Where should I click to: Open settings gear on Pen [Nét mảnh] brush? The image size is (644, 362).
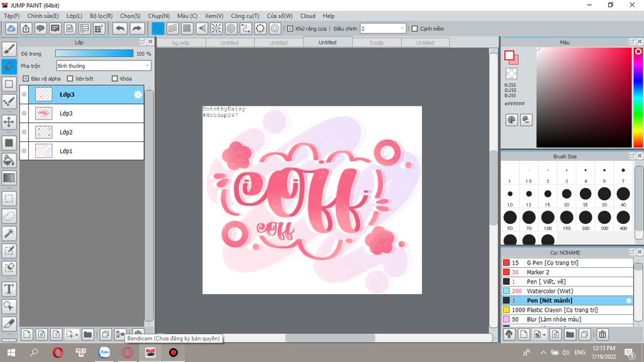pyautogui.click(x=629, y=301)
